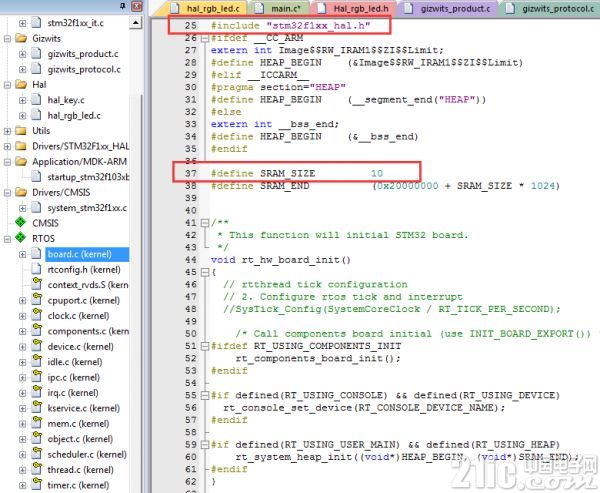Click the system_stm32f1xx.c file icon
This screenshot has width=600, height=493.
click(x=36, y=207)
